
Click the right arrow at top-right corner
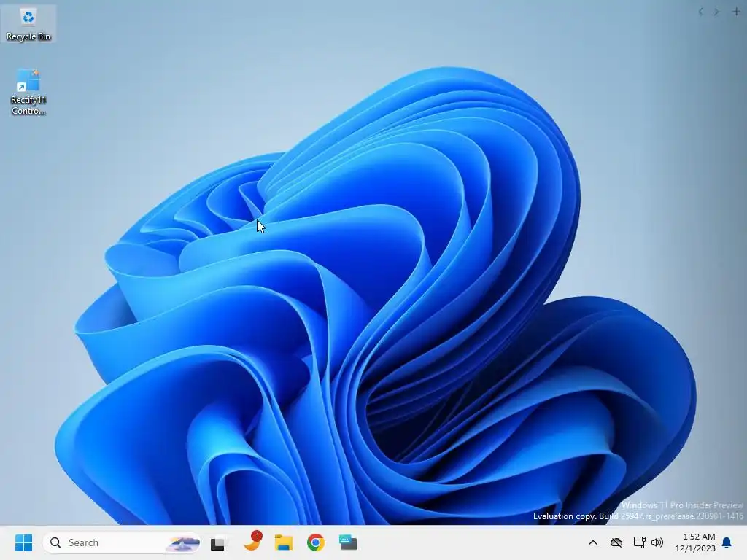click(x=716, y=12)
